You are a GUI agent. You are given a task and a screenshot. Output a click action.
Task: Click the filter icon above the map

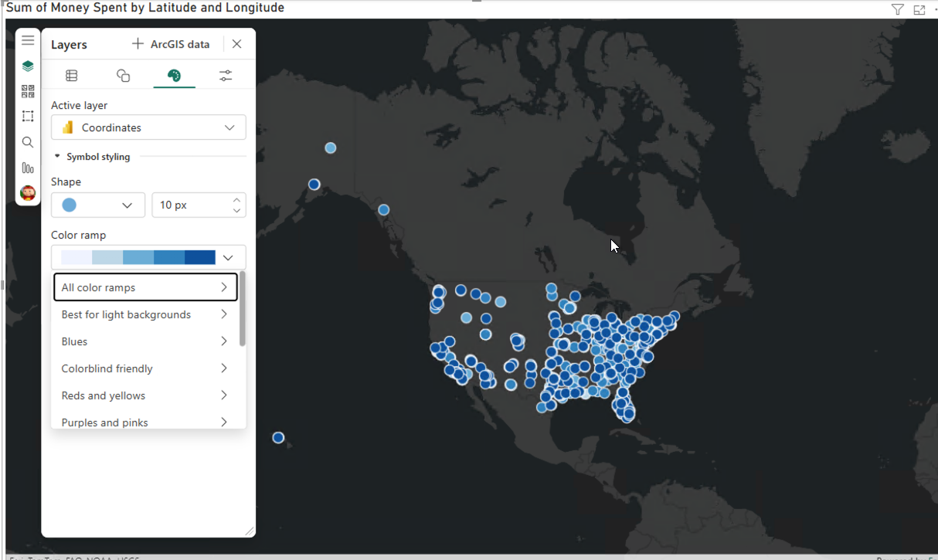(x=897, y=9)
